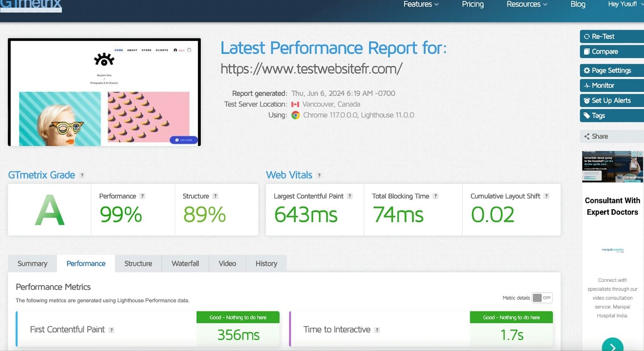Image resolution: width=644 pixels, height=351 pixels.
Task: Click the 1.7s Time to Interactive value
Action: (512, 335)
